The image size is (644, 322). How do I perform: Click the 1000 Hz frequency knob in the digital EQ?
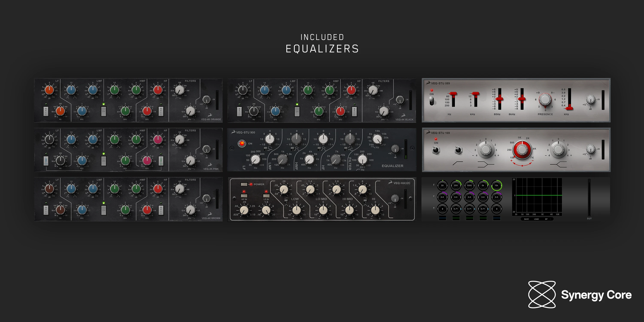click(x=469, y=185)
